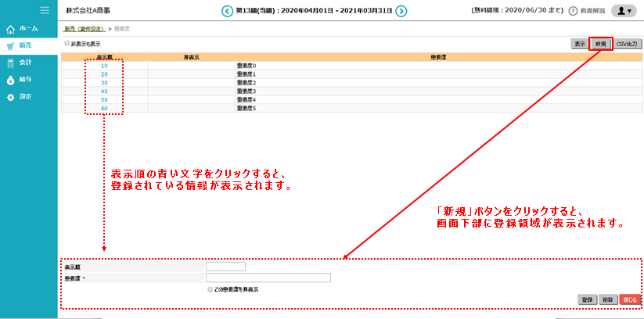Click the 表示 button
Image resolution: width=644 pixels, height=319 pixels.
tap(580, 44)
